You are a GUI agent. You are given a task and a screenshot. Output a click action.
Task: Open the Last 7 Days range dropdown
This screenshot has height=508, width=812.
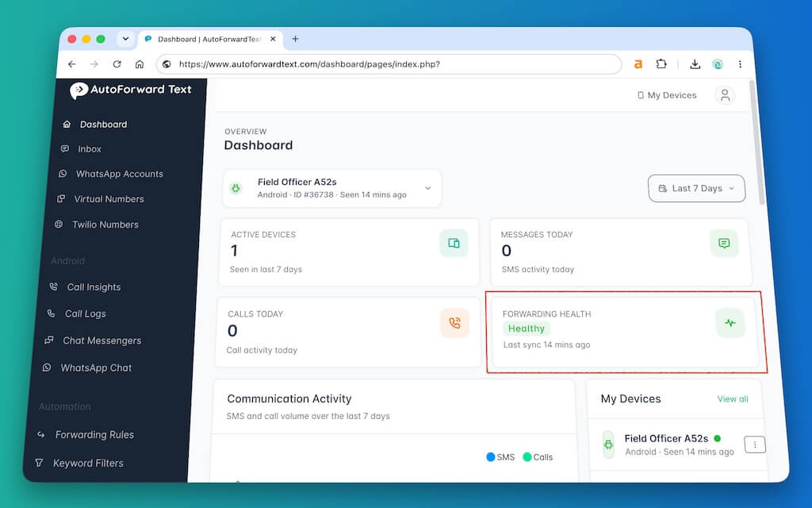tap(696, 189)
